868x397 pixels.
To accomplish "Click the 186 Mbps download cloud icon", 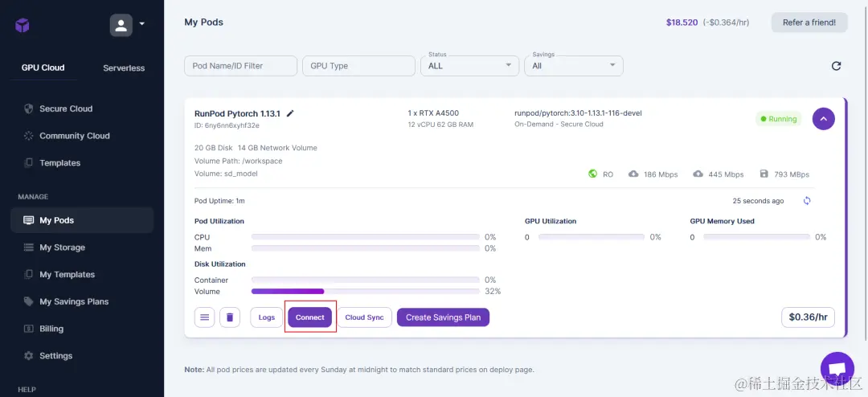I will point(633,174).
